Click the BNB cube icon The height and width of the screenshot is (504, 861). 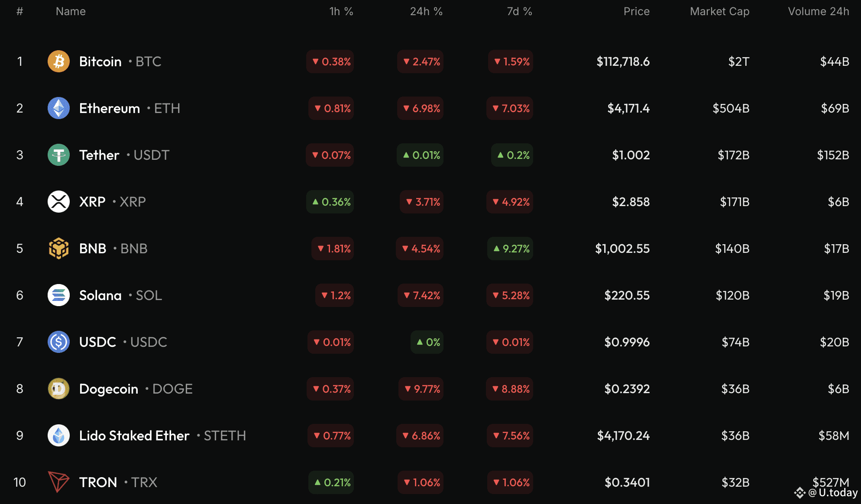58,249
